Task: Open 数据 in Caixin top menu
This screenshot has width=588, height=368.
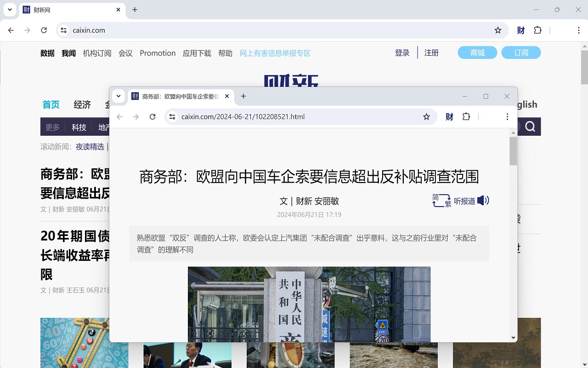Action: [47, 53]
